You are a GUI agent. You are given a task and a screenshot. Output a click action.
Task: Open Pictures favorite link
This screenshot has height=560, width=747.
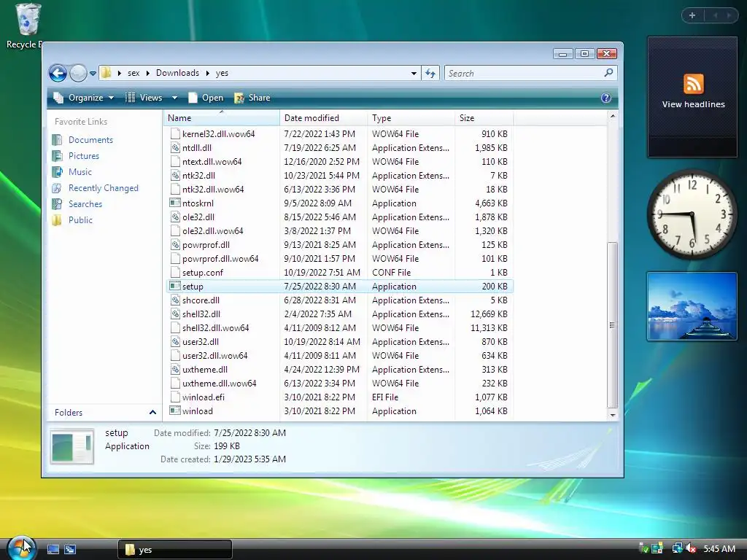point(84,156)
